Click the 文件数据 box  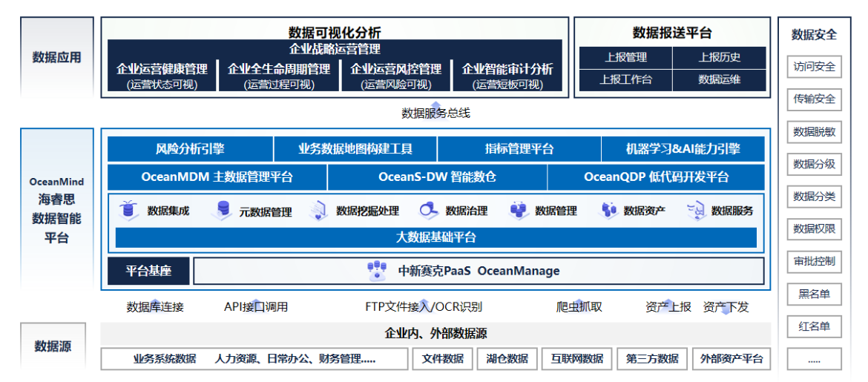pyautogui.click(x=442, y=359)
